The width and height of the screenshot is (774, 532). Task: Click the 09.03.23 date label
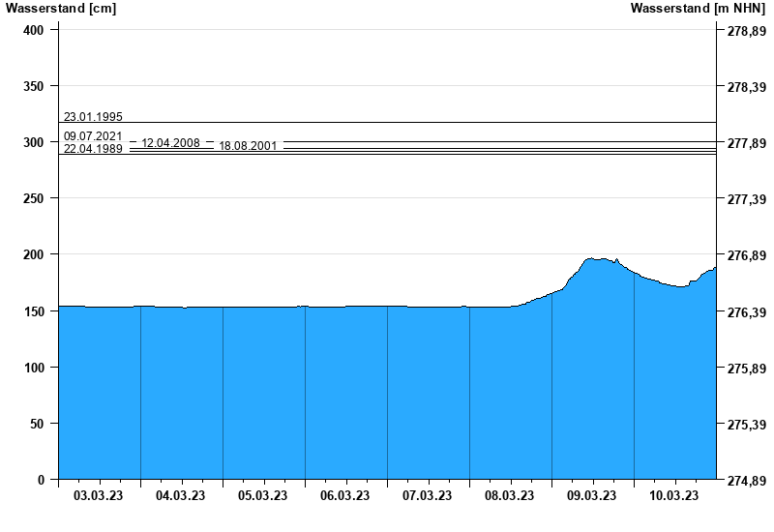point(592,496)
